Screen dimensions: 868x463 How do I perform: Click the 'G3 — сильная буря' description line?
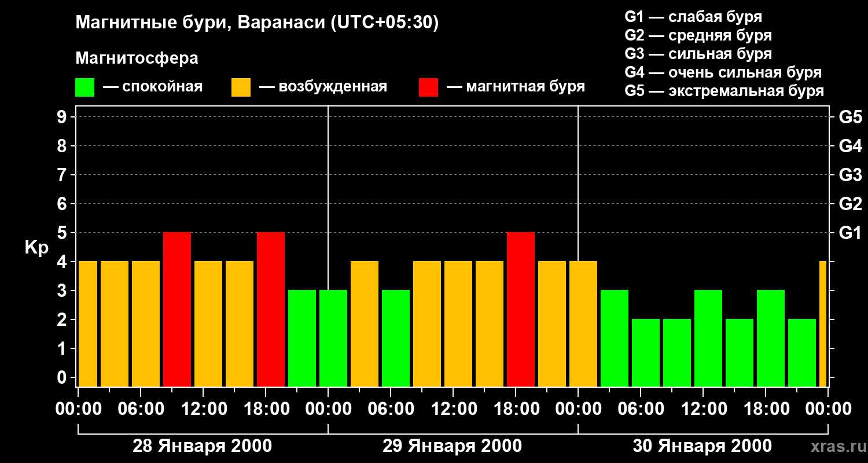pyautogui.click(x=698, y=54)
